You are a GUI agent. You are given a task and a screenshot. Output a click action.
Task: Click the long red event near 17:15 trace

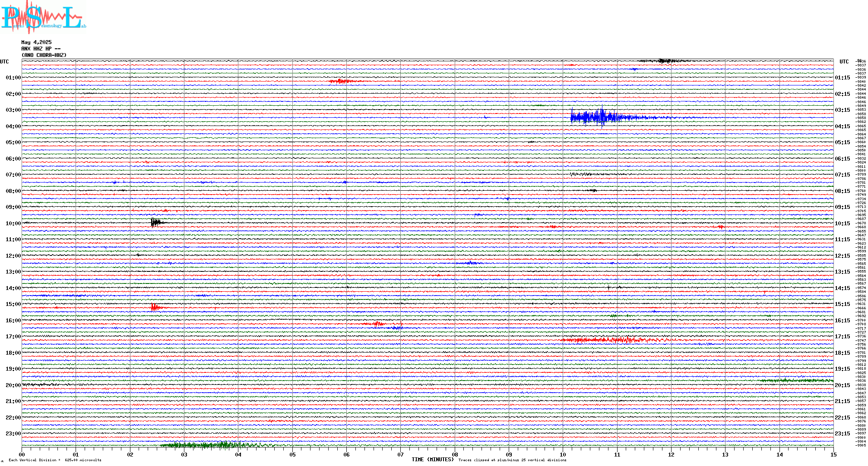pos(613,340)
